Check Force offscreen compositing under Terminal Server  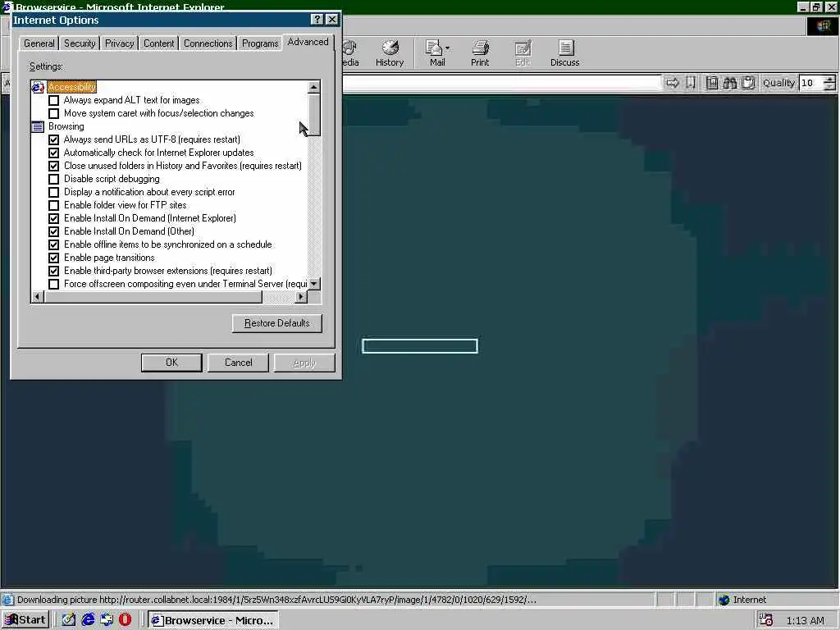tap(53, 284)
